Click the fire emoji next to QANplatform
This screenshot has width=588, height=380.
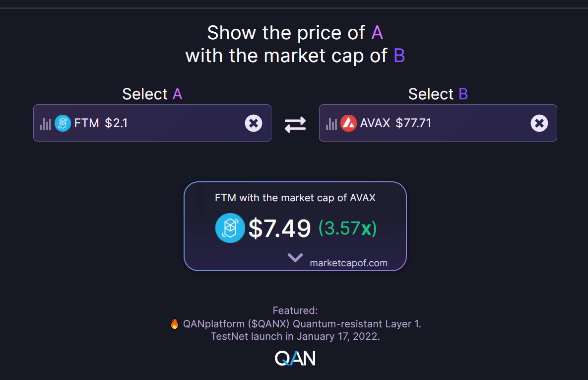click(x=174, y=323)
